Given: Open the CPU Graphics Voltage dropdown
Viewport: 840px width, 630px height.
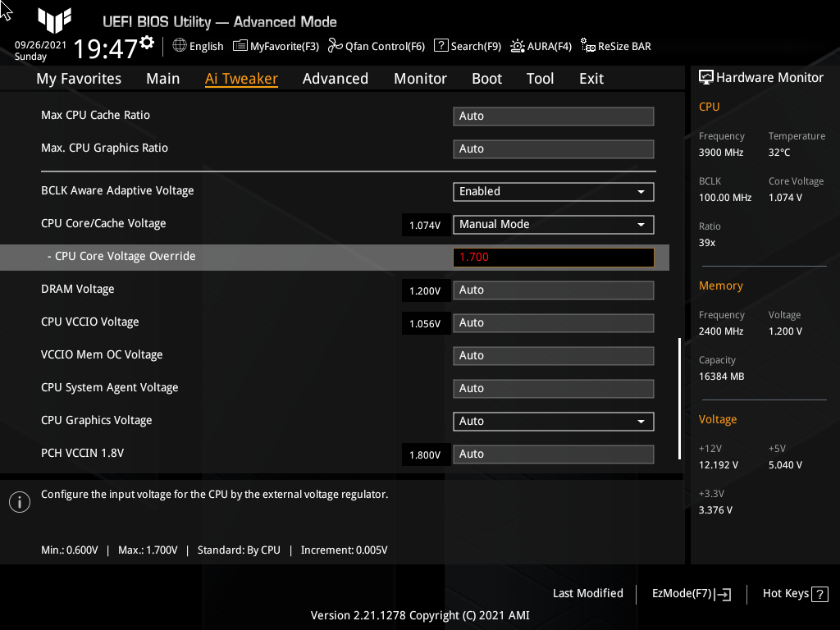Looking at the screenshot, I should point(553,421).
